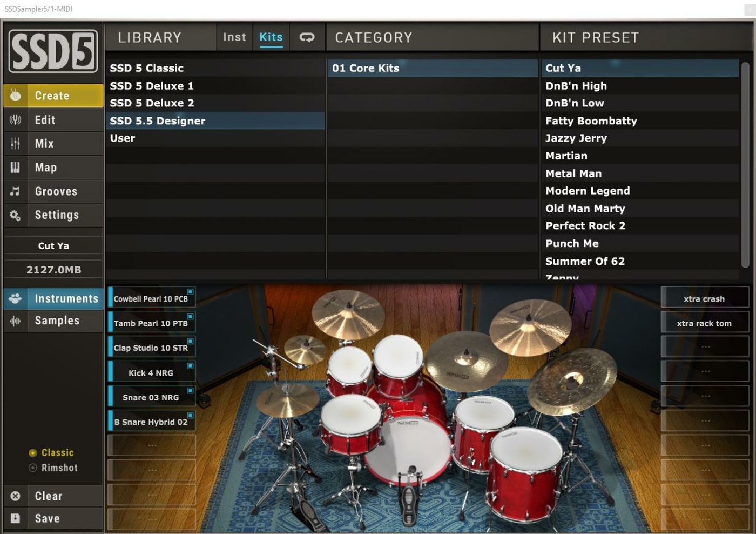This screenshot has height=534, width=756.
Task: Click the Save button
Action: coord(48,519)
